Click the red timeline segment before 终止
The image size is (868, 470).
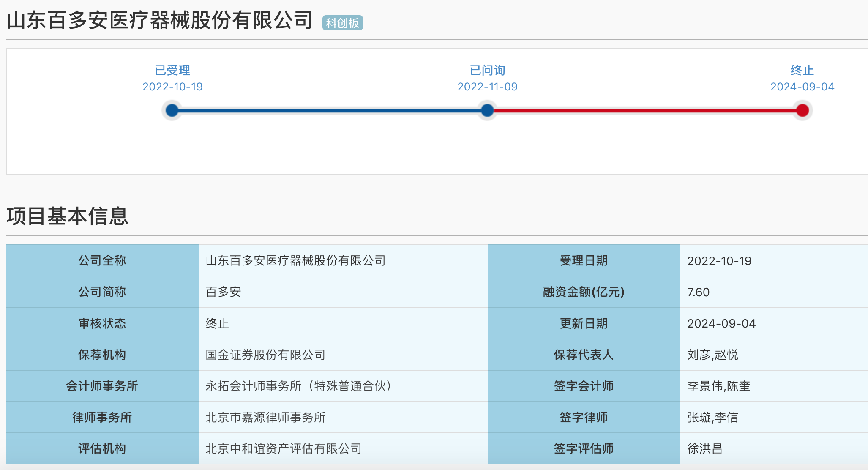(x=644, y=111)
